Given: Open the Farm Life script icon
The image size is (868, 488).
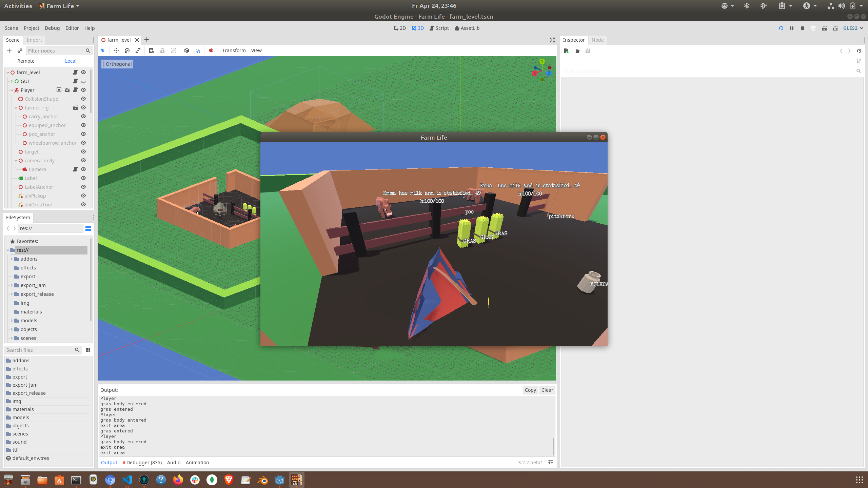Looking at the screenshot, I should coord(75,72).
